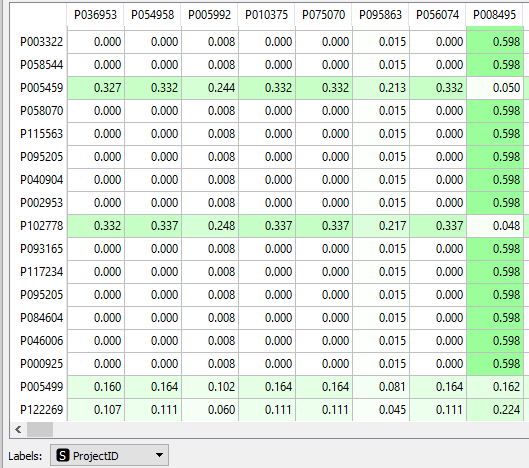Click cell 0.008 in row P117234

click(x=210, y=272)
